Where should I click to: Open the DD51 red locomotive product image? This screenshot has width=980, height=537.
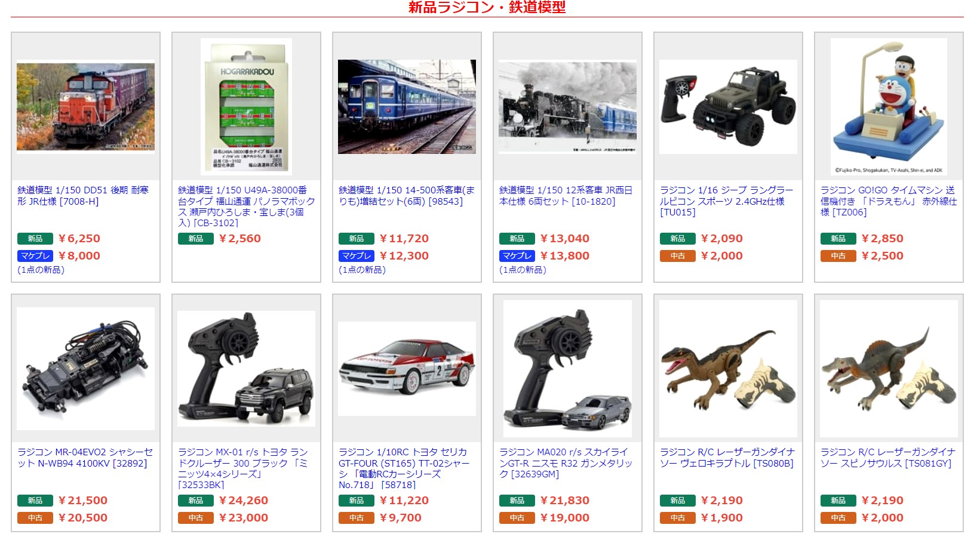[85, 107]
